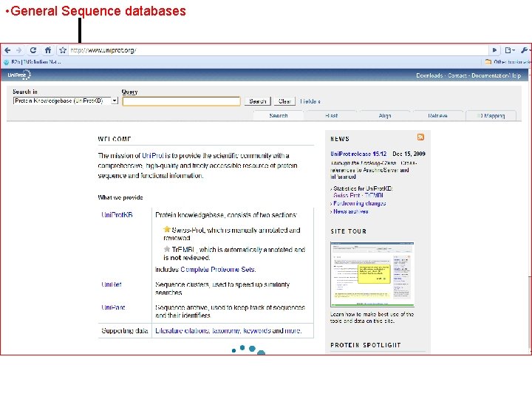The image size is (532, 399).
Task: Click the browser Back arrow
Action: [x=7, y=50]
